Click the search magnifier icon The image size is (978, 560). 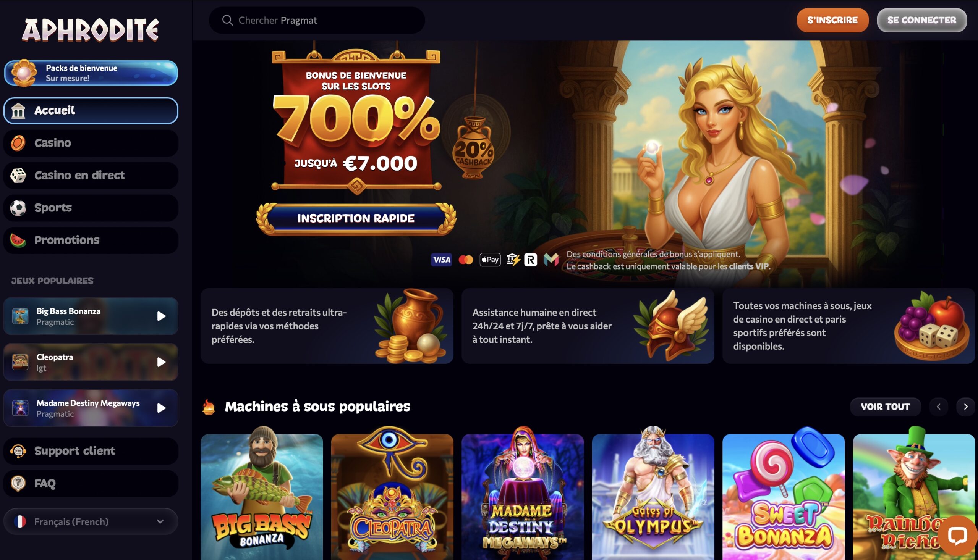227,20
